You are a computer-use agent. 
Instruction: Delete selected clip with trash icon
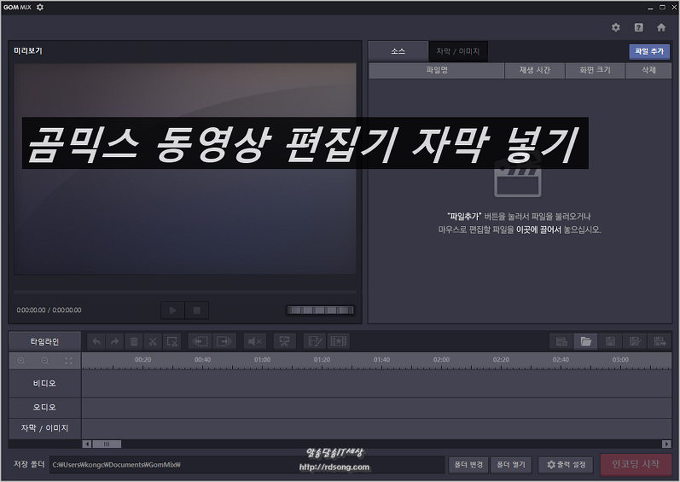[x=134, y=342]
